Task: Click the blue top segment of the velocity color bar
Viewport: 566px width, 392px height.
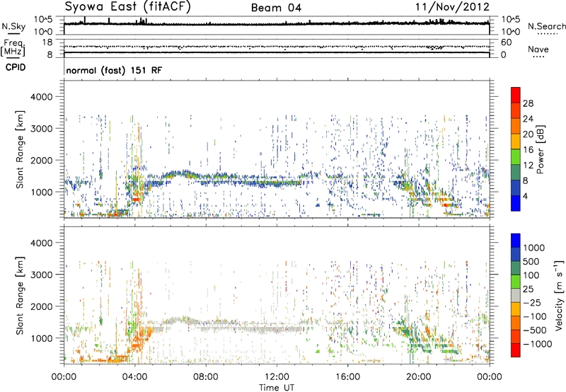Action: point(516,241)
